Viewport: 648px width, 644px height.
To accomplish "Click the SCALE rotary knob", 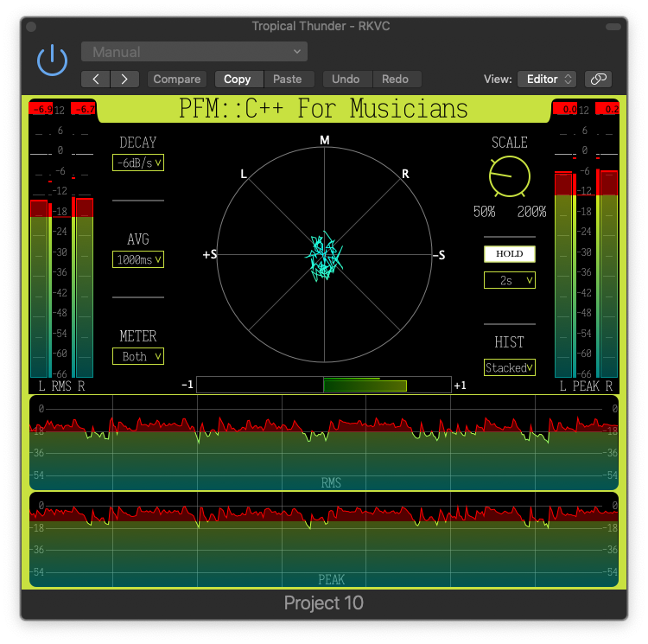I will click(510, 176).
